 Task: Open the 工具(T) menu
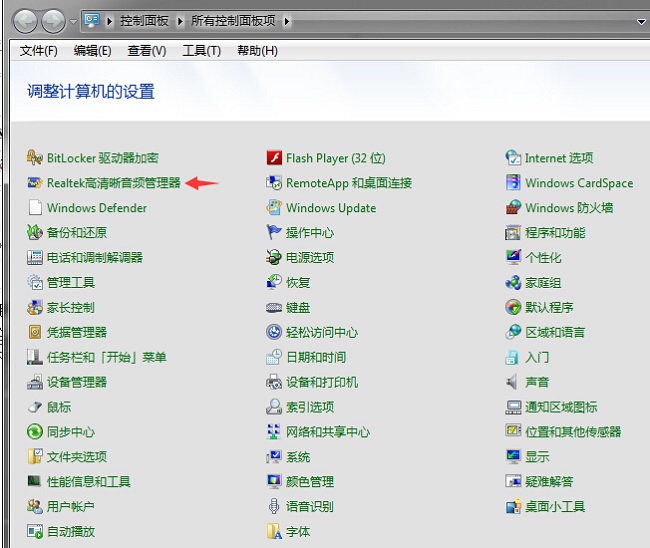click(x=201, y=51)
